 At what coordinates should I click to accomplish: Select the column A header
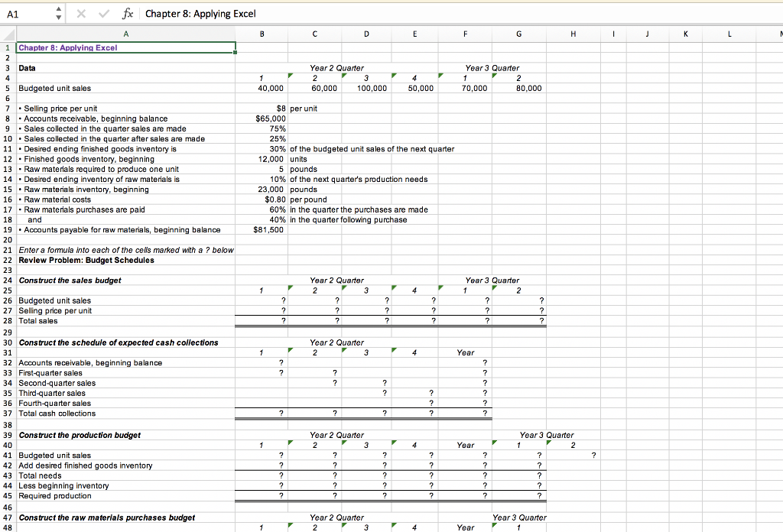[x=126, y=34]
